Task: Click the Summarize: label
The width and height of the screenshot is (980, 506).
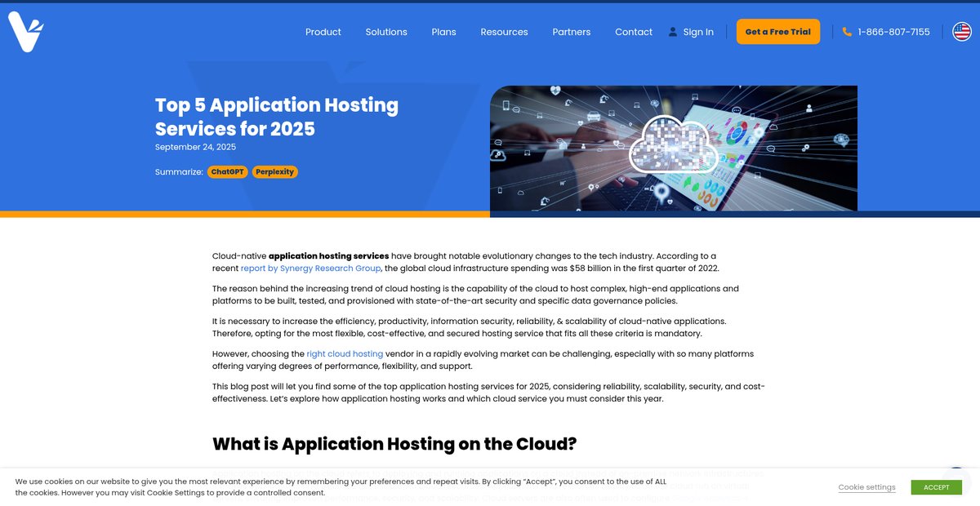Action: [179, 172]
